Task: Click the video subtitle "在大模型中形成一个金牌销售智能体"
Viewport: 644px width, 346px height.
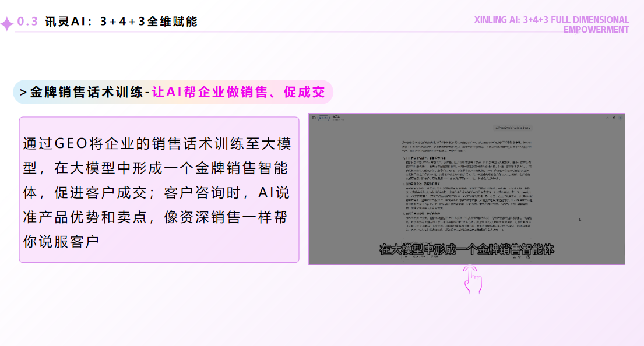Action: [467, 249]
